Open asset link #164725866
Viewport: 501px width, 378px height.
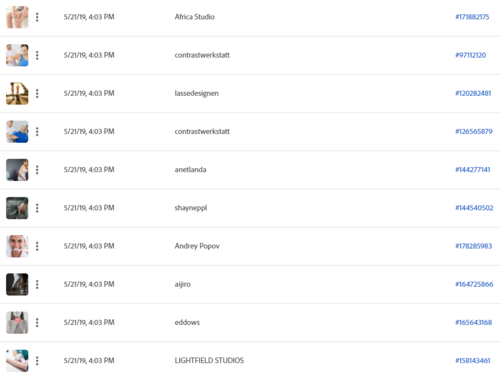click(474, 284)
